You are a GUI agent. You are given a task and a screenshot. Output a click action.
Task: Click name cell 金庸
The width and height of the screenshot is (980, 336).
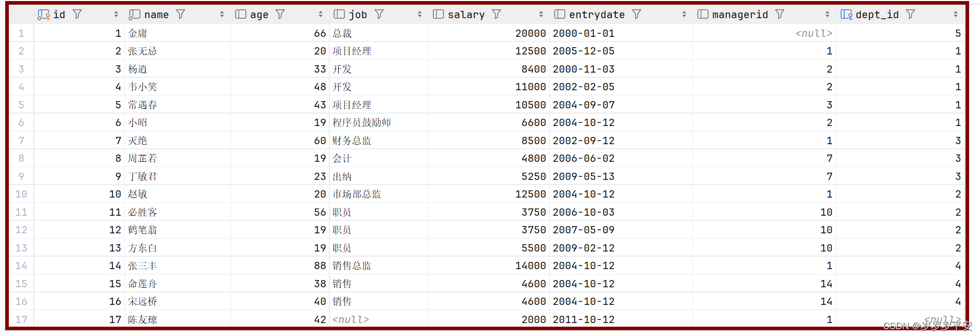coord(138,33)
